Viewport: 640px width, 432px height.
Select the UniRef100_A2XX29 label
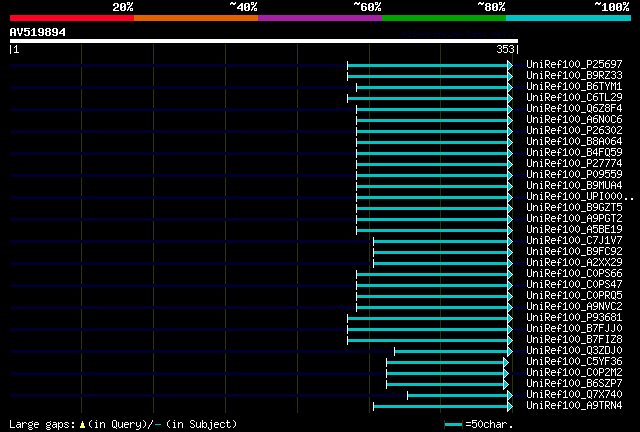pos(574,263)
